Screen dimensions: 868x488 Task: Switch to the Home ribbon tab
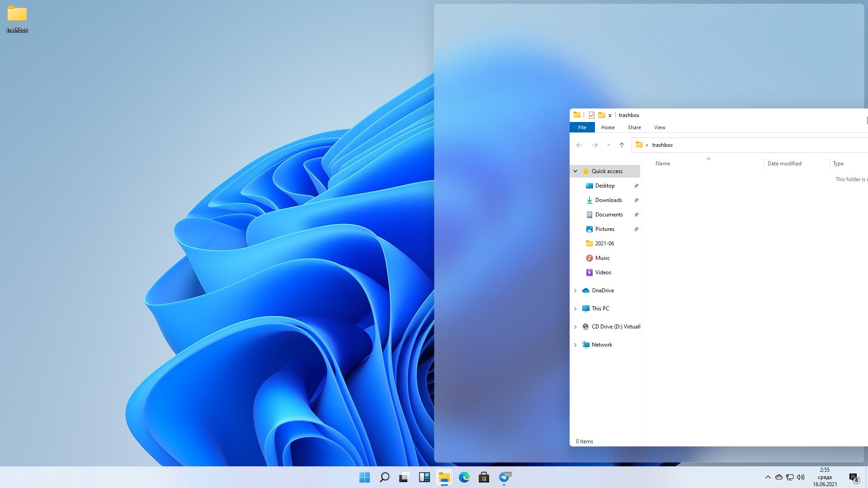click(608, 127)
